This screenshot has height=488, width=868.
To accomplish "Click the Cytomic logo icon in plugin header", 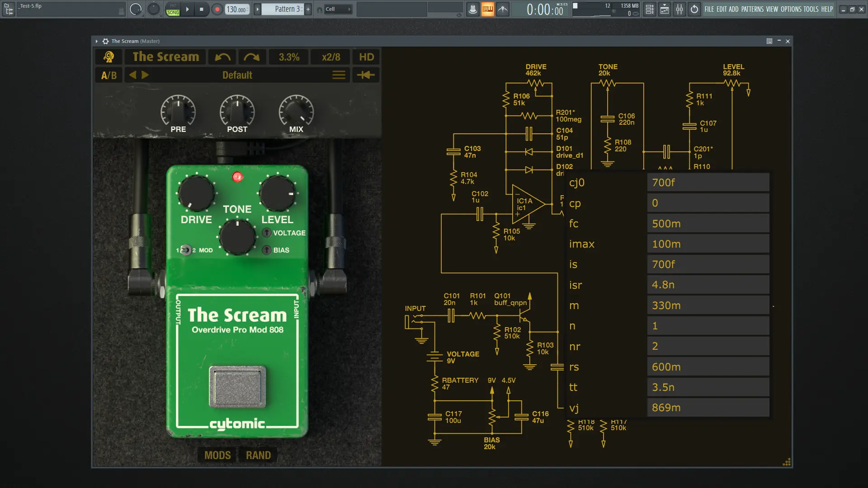I will [x=108, y=57].
